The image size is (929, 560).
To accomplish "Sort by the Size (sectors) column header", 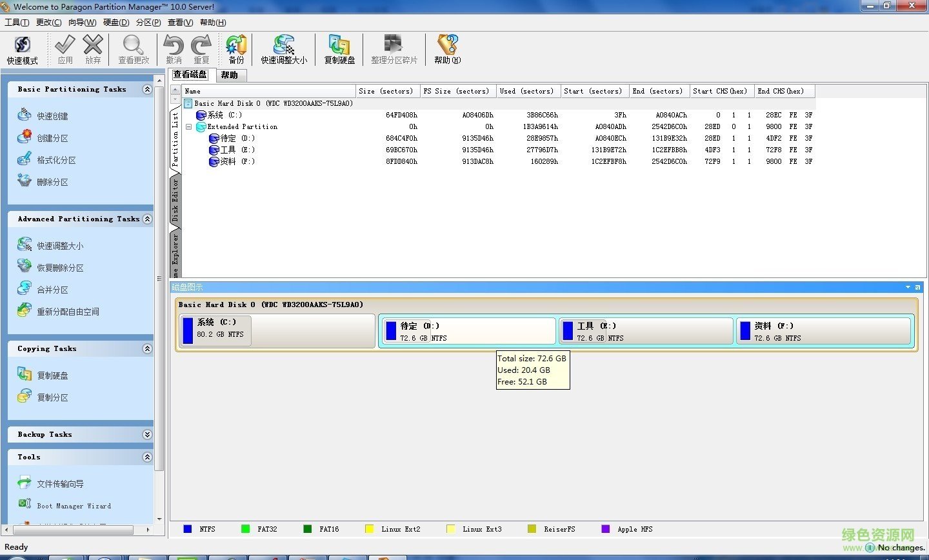I will tap(386, 91).
